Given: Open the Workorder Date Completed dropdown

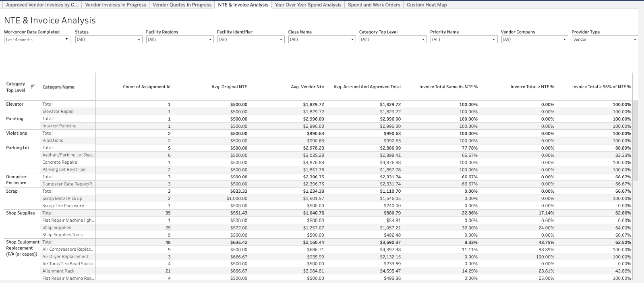Looking at the screenshot, I should [37, 40].
